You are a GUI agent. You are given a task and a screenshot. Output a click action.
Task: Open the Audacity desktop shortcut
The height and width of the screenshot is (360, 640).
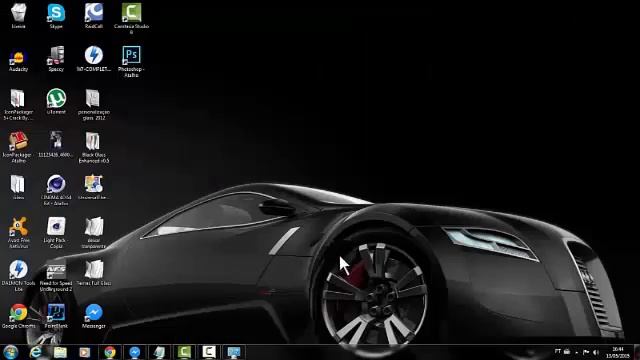coord(18,59)
